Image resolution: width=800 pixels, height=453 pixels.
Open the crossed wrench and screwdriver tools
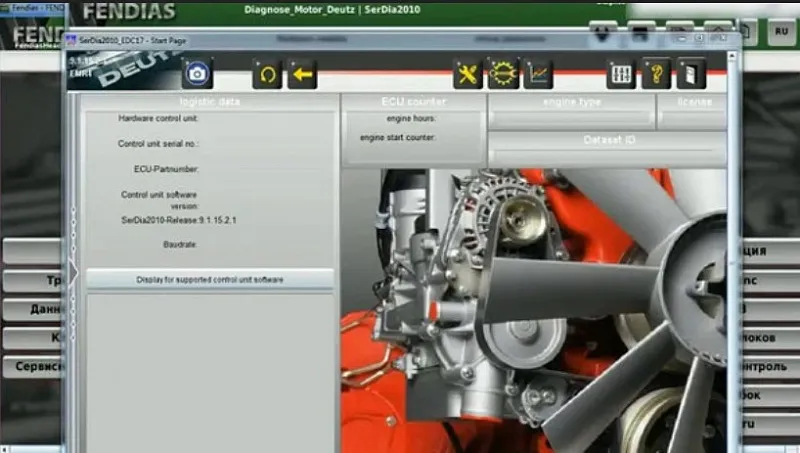467,74
